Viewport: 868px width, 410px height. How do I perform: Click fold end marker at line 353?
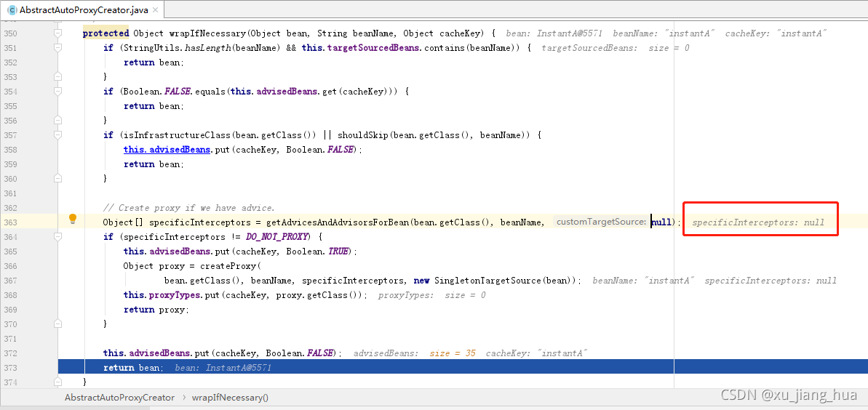click(58, 77)
